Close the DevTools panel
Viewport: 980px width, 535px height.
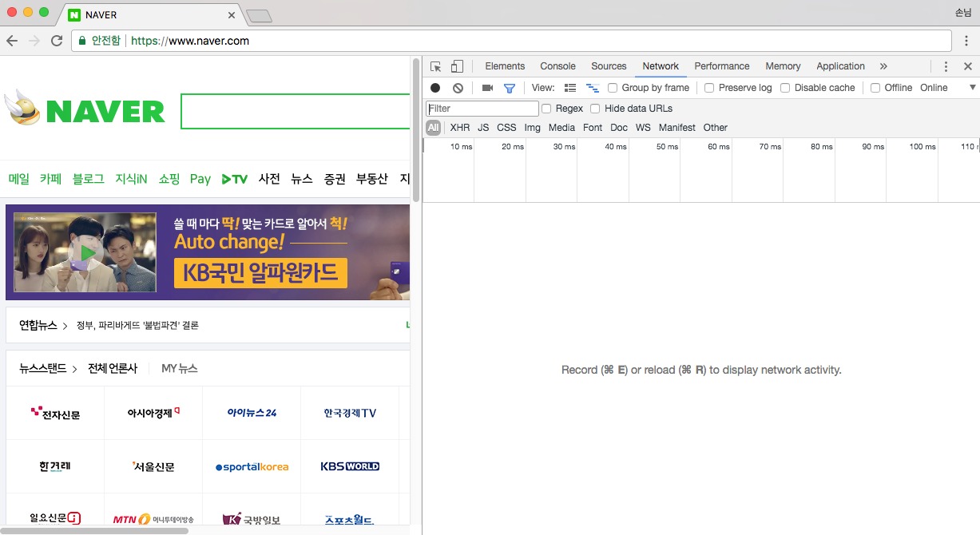click(x=968, y=66)
